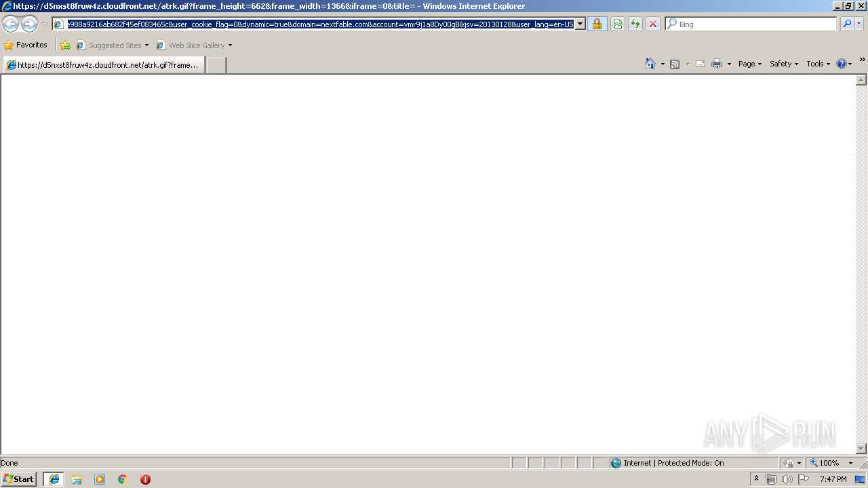View the security report lock icon
Image resolution: width=868 pixels, height=488 pixels.
click(597, 24)
